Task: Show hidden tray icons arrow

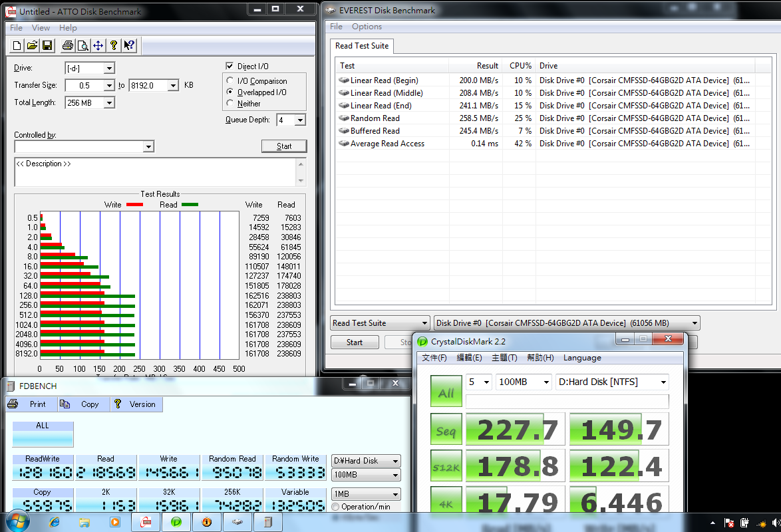Action: (712, 523)
